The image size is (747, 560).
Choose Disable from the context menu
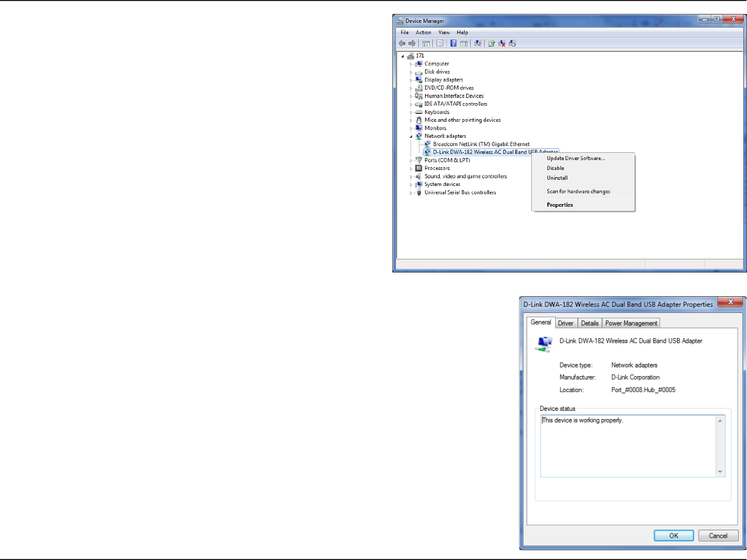(x=583, y=168)
